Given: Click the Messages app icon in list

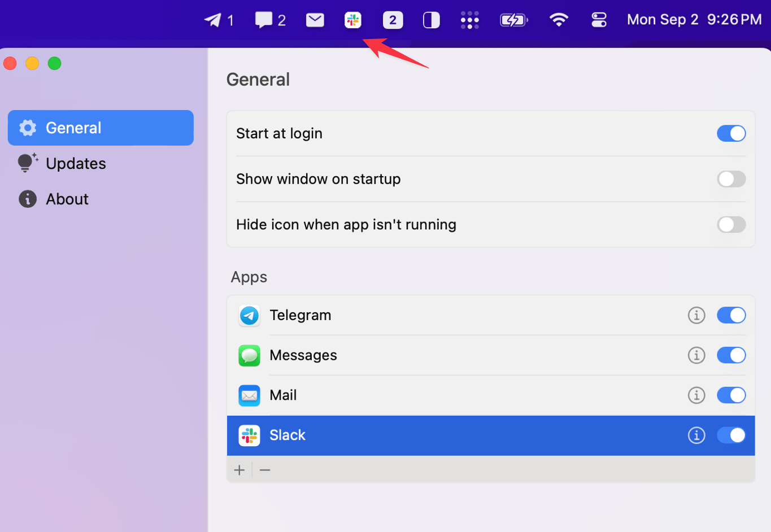Looking at the screenshot, I should (249, 356).
